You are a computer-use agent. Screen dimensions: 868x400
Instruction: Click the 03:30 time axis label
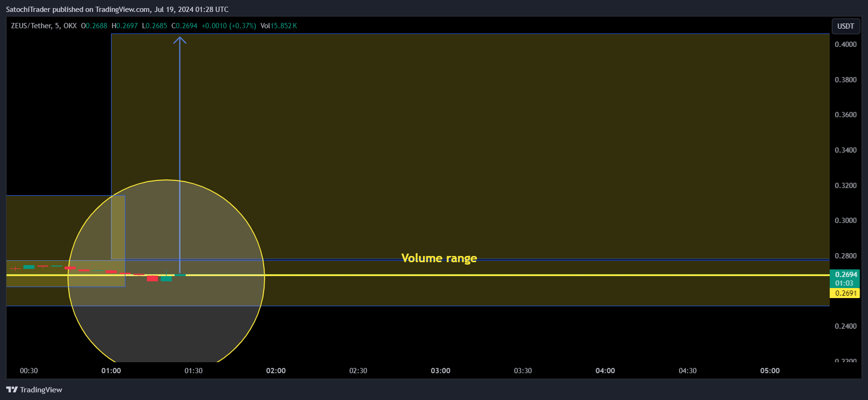(523, 371)
